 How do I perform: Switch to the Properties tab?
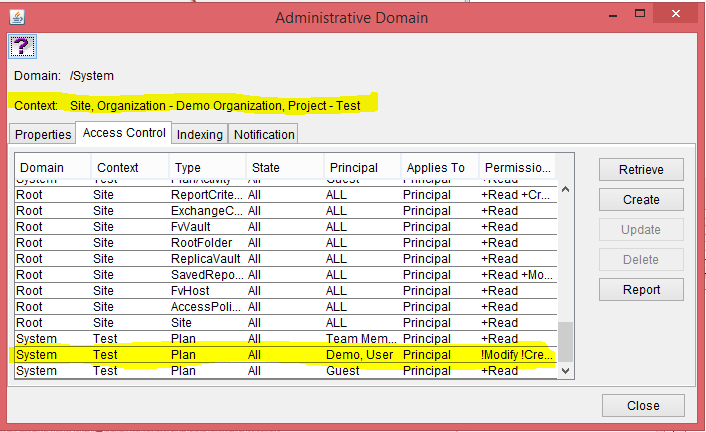click(43, 134)
